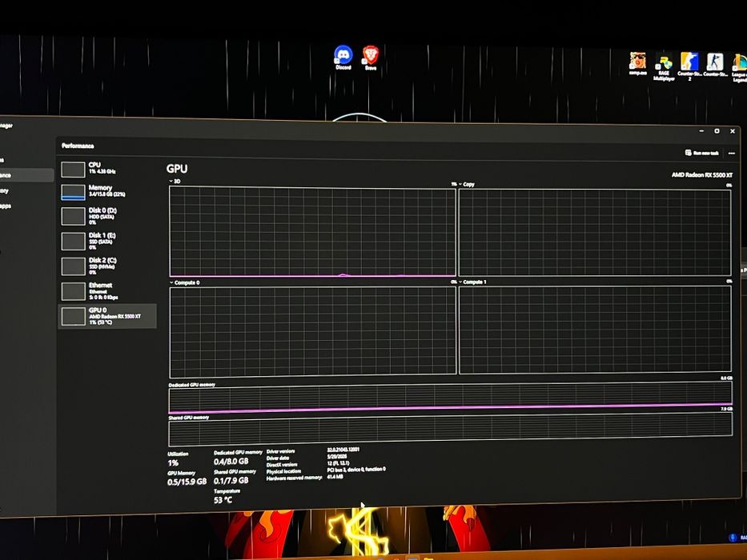Open samp.exe desktop shortcut
The height and width of the screenshot is (560, 747).
coord(637,64)
